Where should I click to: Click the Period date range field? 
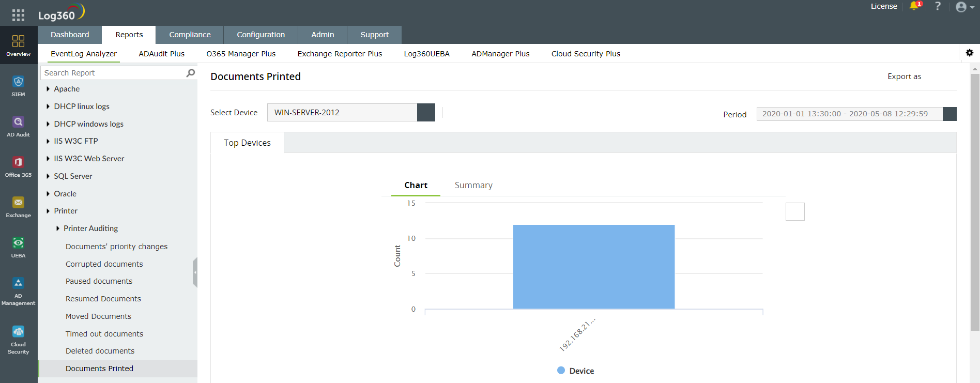pos(849,114)
